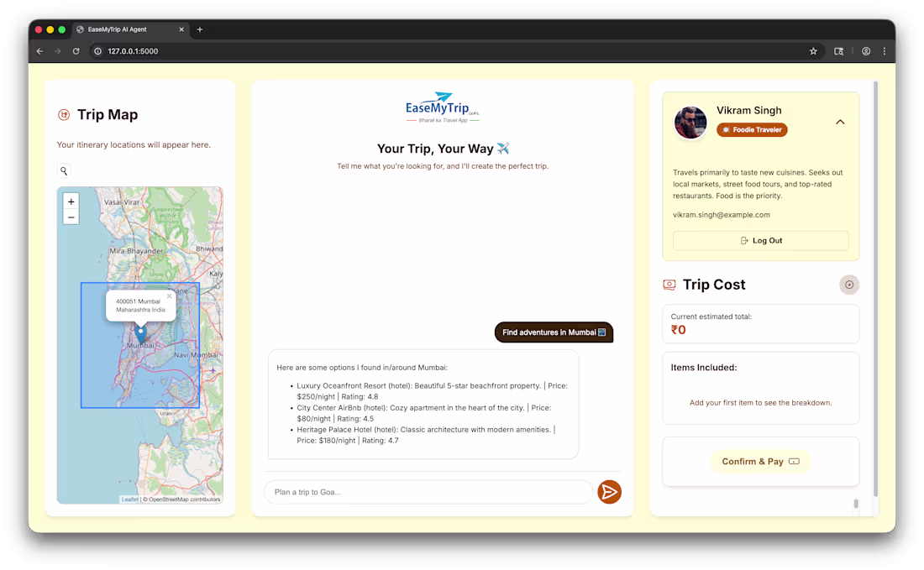Image resolution: width=924 pixels, height=570 pixels.
Task: Click the plus icon beside Trip Cost
Action: click(x=849, y=285)
